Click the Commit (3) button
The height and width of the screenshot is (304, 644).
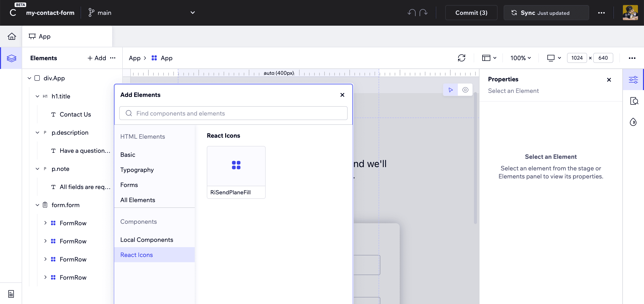(x=471, y=13)
